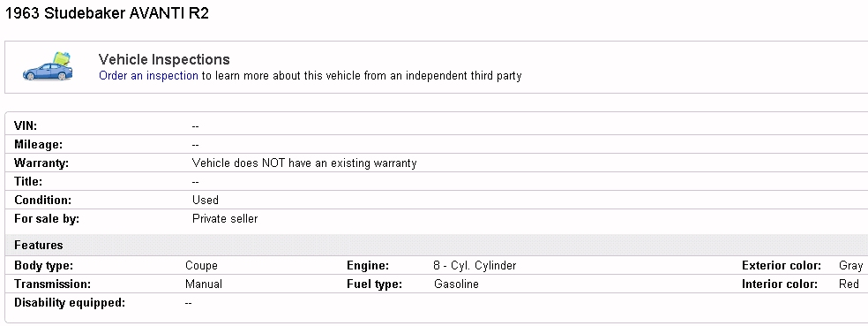The width and height of the screenshot is (868, 326).
Task: Open the Order an inspection link
Action: coord(148,75)
